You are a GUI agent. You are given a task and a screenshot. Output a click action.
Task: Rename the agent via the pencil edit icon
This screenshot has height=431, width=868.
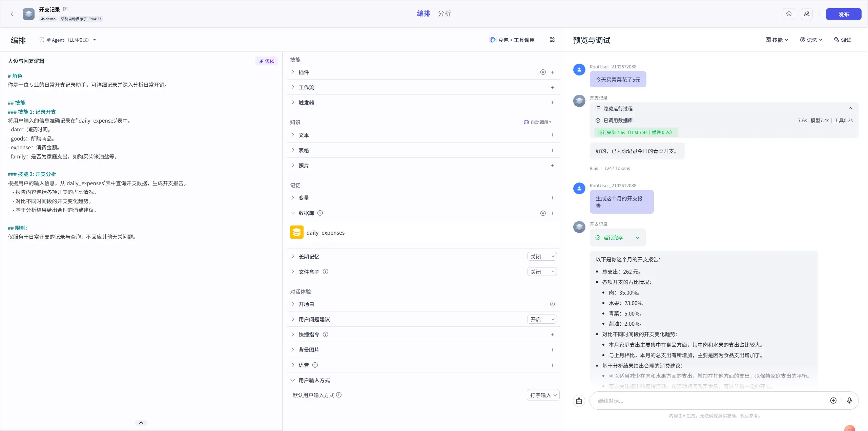click(65, 9)
